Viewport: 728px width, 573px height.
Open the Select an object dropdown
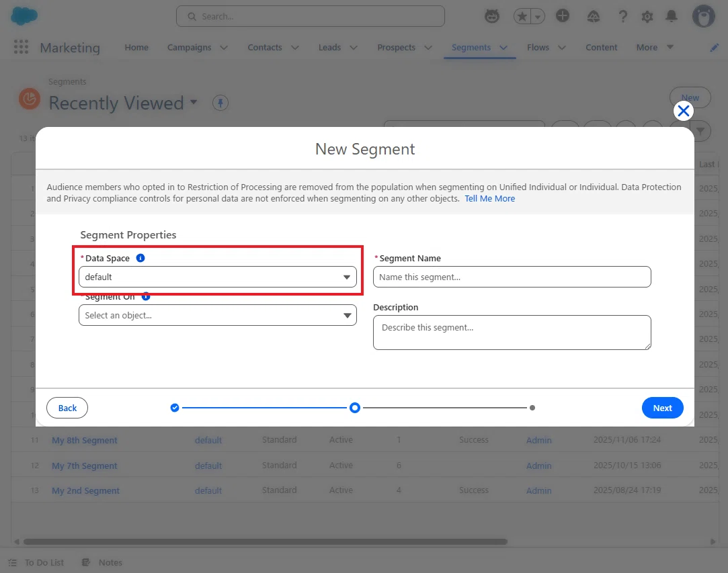217,315
